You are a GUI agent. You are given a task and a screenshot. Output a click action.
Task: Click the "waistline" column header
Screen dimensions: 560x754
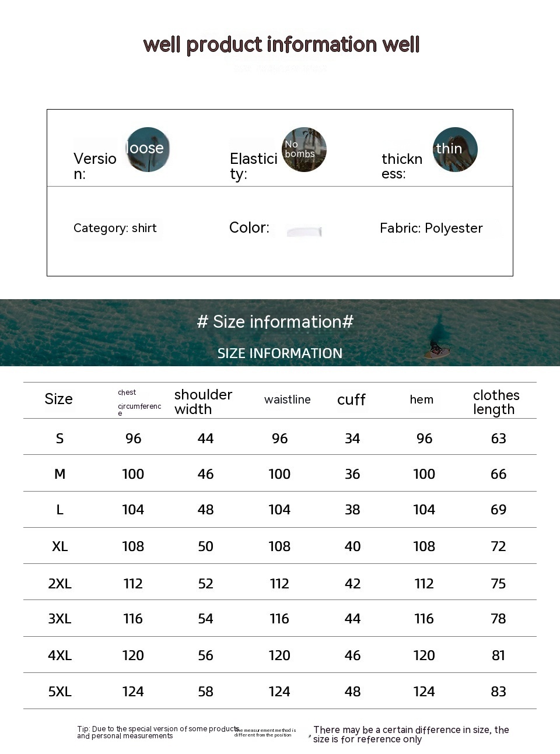pyautogui.click(x=287, y=400)
